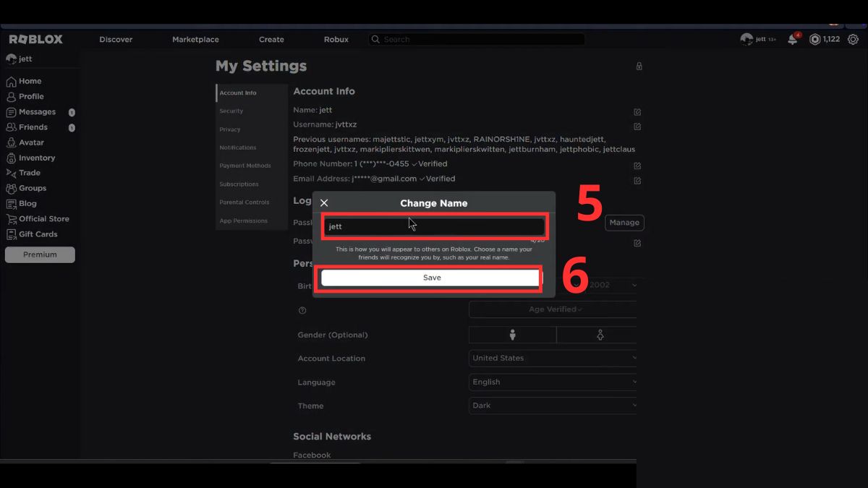Select the App Permissions settings tab
868x488 pixels.
tap(252, 221)
